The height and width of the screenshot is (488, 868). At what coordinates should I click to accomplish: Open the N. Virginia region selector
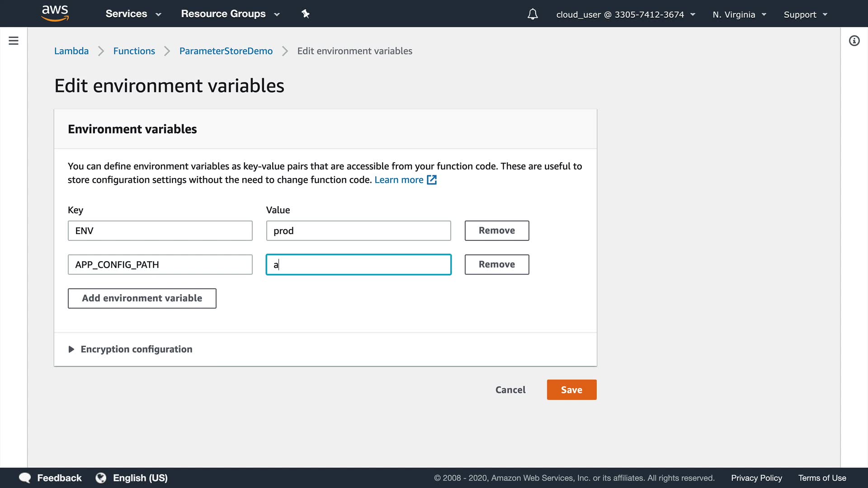coord(739,14)
